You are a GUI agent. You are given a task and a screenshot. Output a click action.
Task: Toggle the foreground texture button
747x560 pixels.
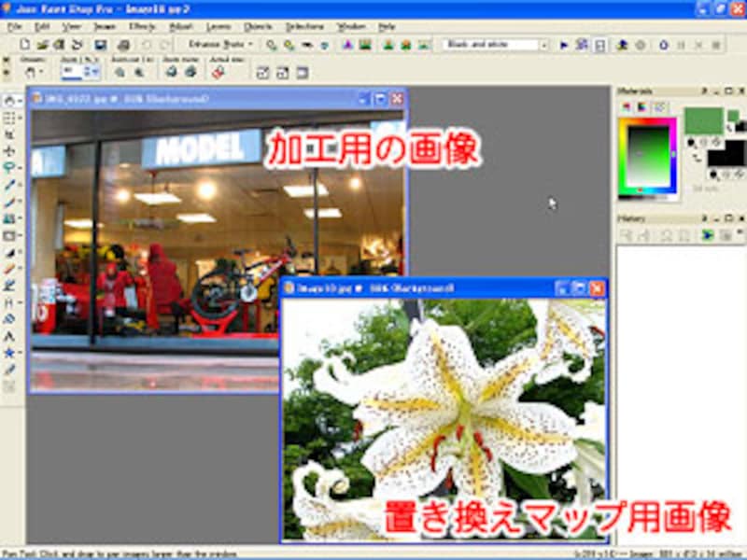(x=705, y=143)
